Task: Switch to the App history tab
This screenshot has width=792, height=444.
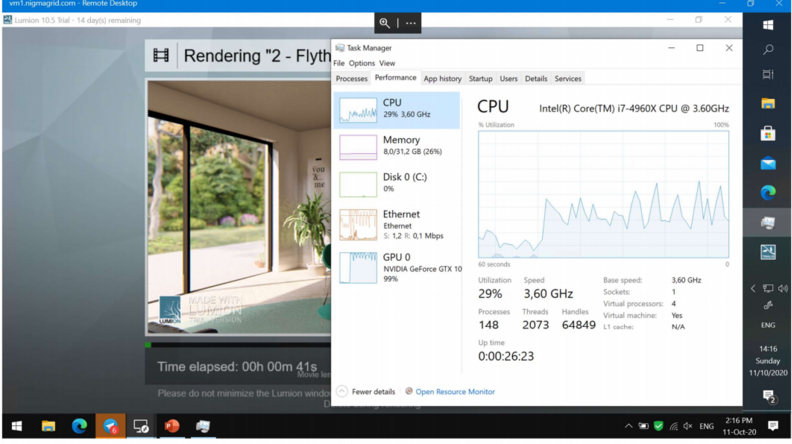Action: [x=442, y=79]
